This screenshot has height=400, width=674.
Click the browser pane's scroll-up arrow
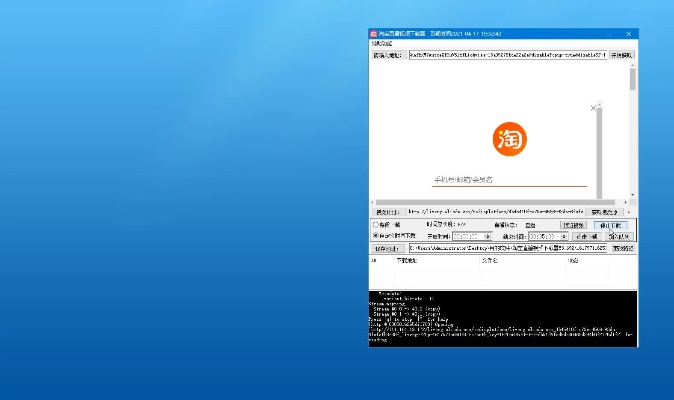(632, 65)
